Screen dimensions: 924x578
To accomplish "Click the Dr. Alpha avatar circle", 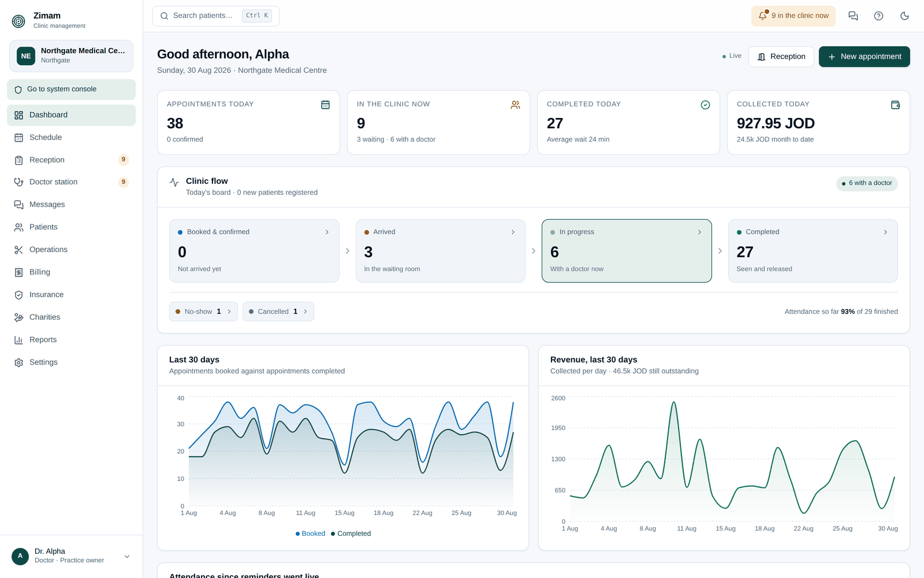I will click(20, 556).
